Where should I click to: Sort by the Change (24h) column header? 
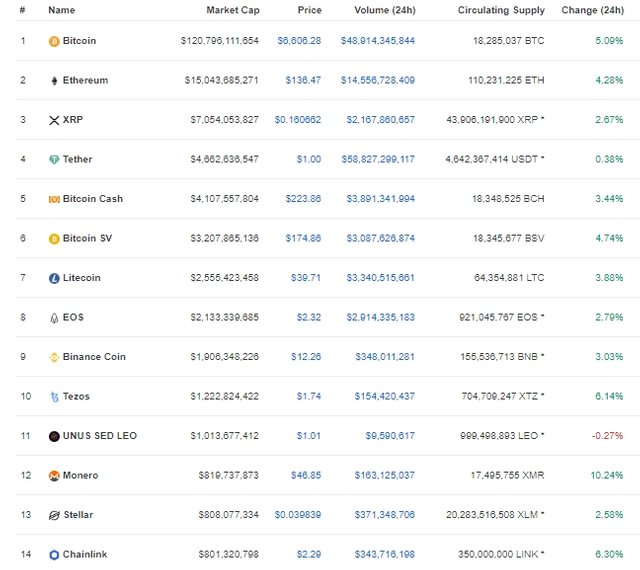point(593,10)
